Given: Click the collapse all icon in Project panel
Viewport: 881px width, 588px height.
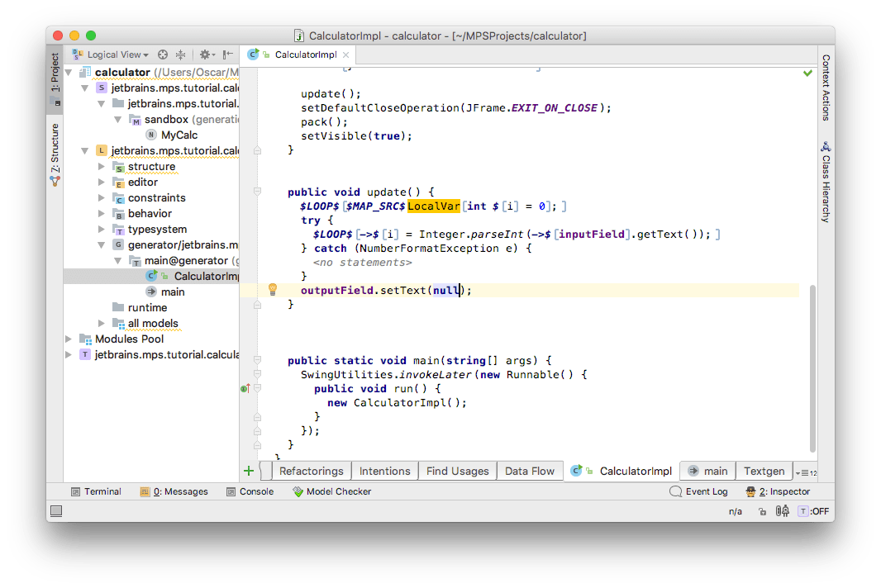Looking at the screenshot, I should [x=180, y=55].
